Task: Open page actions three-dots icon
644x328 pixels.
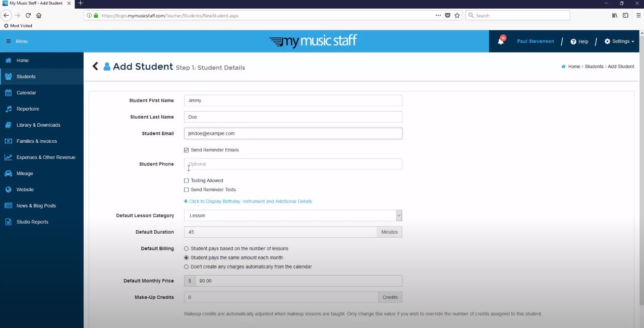Action: click(438, 16)
